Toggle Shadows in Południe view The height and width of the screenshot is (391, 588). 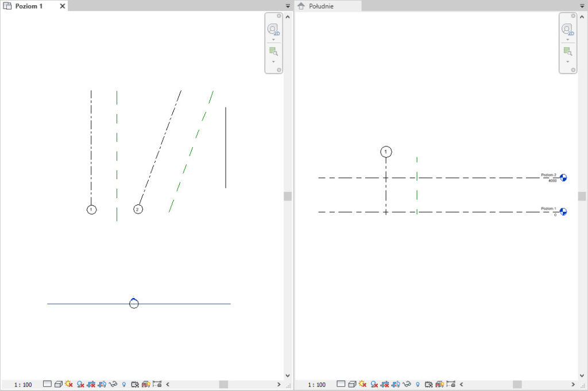click(x=374, y=384)
